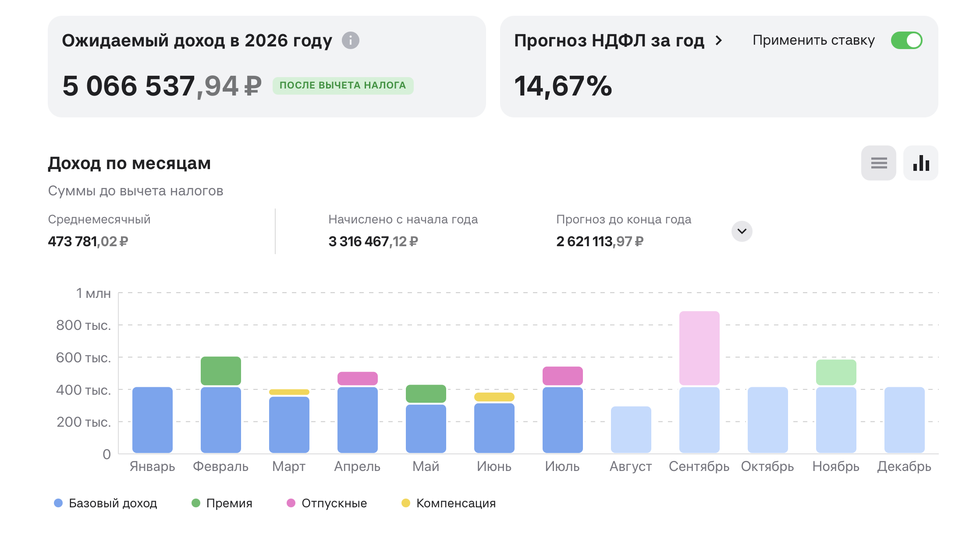
Task: Select the January base income bar
Action: point(153,420)
